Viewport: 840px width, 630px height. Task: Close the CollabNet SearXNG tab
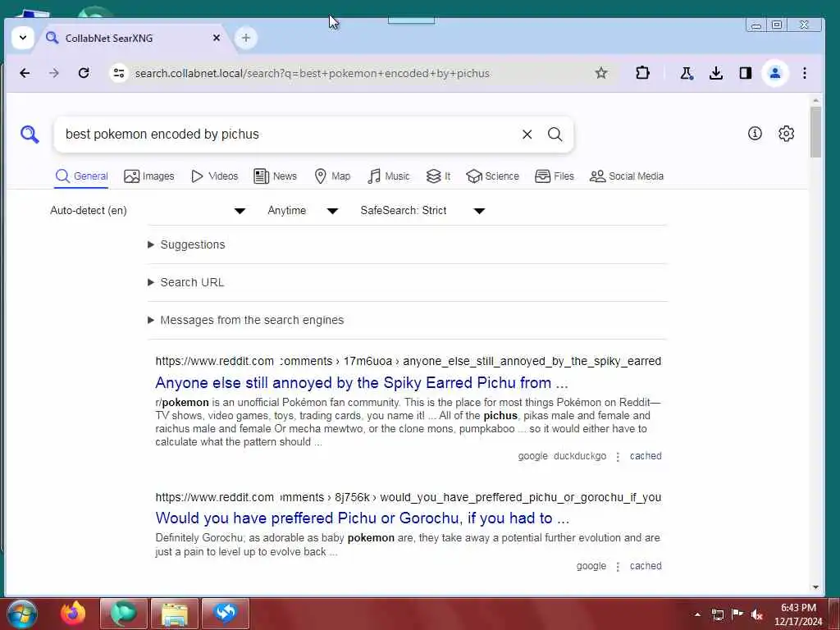[217, 38]
